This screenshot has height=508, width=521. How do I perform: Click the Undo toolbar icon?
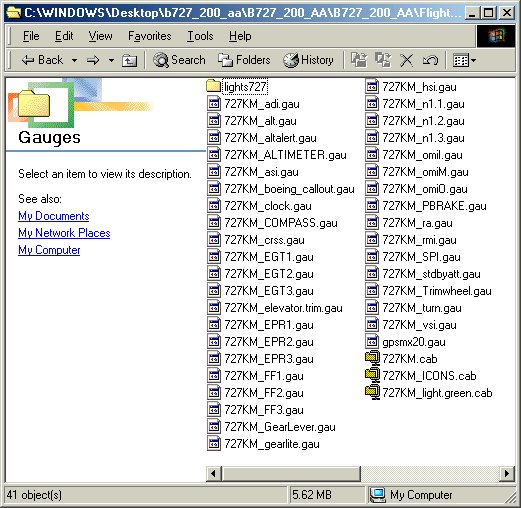(430, 60)
